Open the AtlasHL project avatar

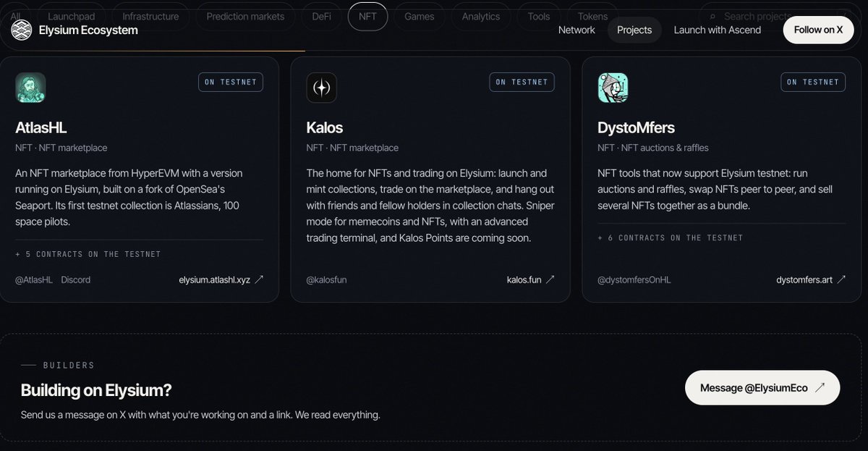30,88
